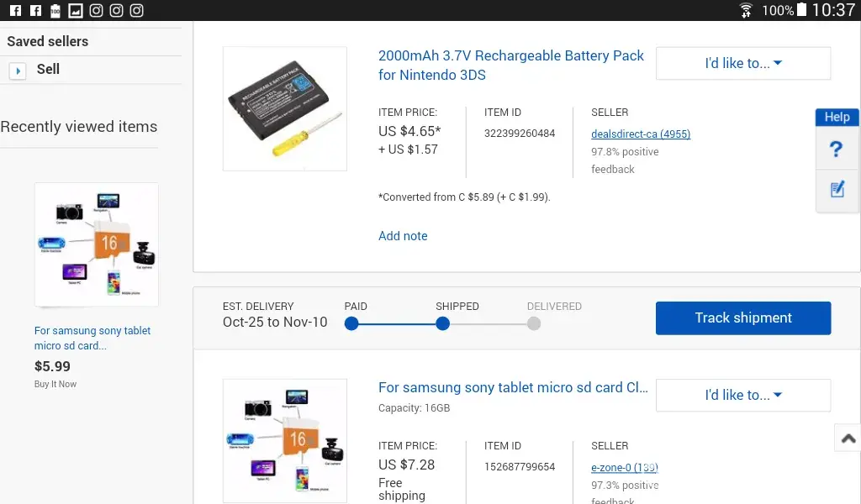
Task: Click the Help question mark icon
Action: [x=836, y=150]
